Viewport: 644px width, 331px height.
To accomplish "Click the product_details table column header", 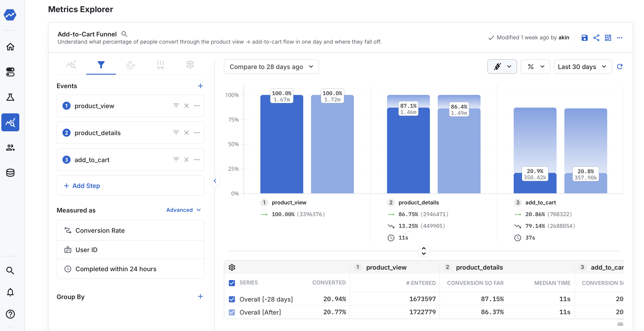I will (479, 267).
